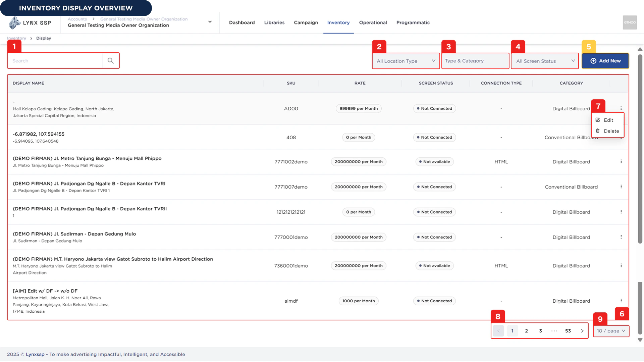Open the All Location Type dropdown
This screenshot has height=362, width=644.
406,61
